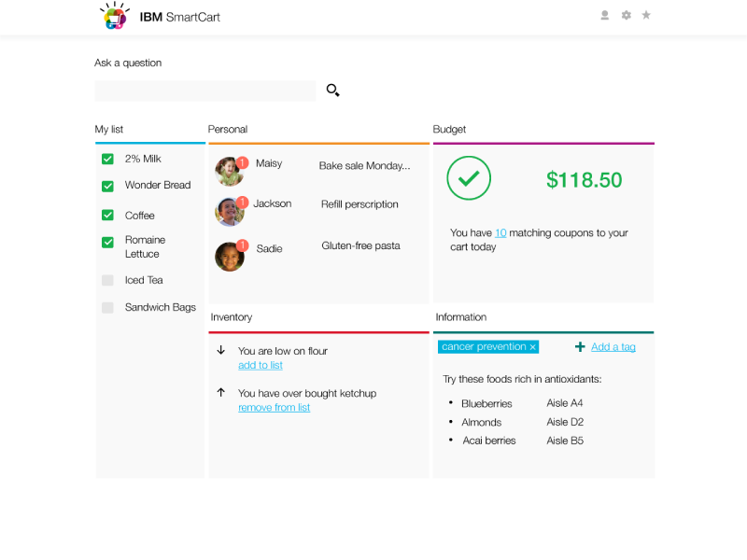Screen dimensions: 747x560
Task: Click the search magnifier icon
Action: click(x=333, y=90)
